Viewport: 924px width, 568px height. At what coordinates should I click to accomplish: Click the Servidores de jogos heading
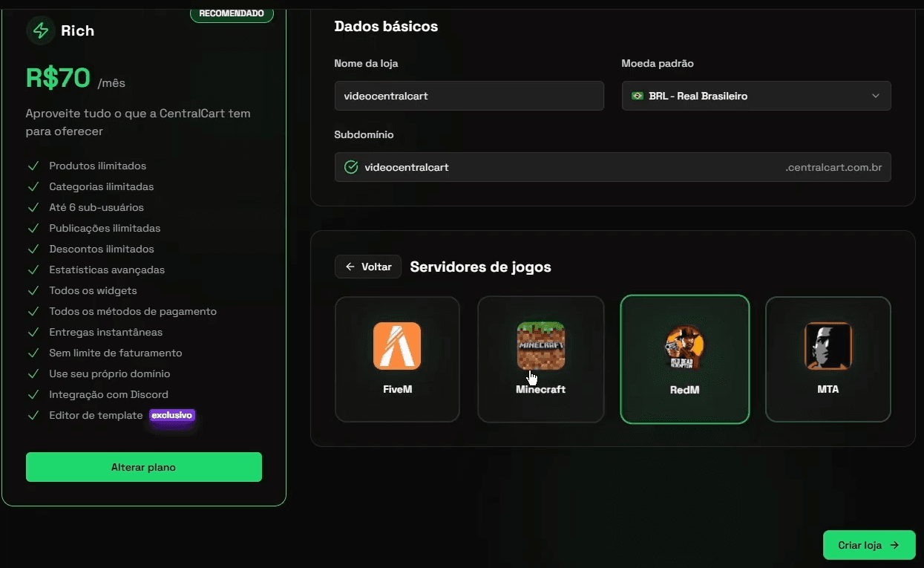click(480, 267)
